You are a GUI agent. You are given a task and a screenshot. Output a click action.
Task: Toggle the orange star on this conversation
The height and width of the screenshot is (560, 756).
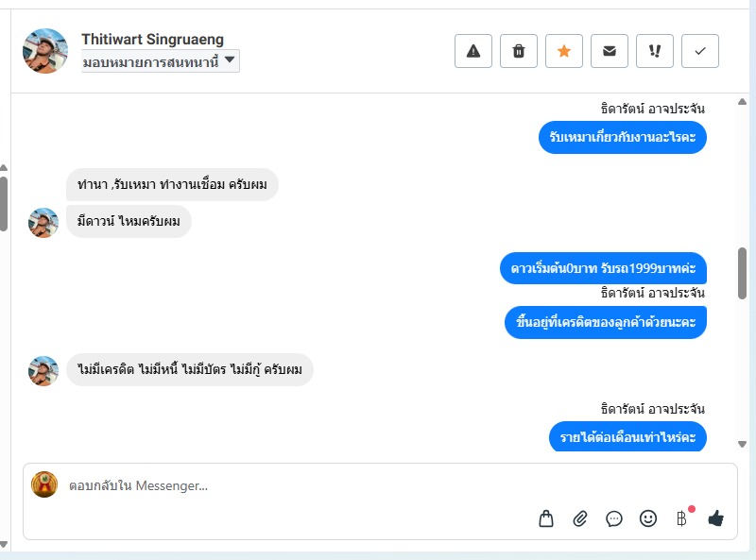564,51
